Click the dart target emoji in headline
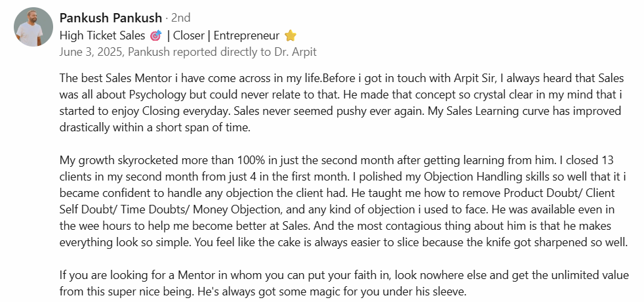This screenshot has height=302, width=644. (155, 35)
